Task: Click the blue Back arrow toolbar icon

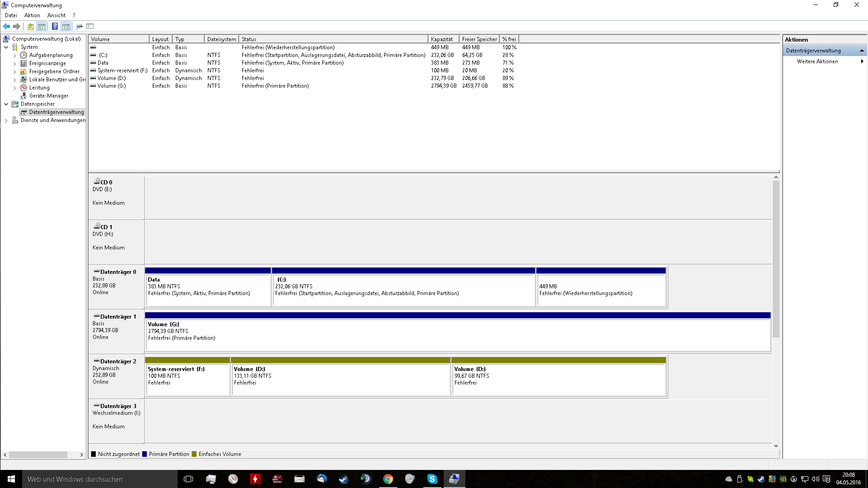Action: (x=6, y=26)
